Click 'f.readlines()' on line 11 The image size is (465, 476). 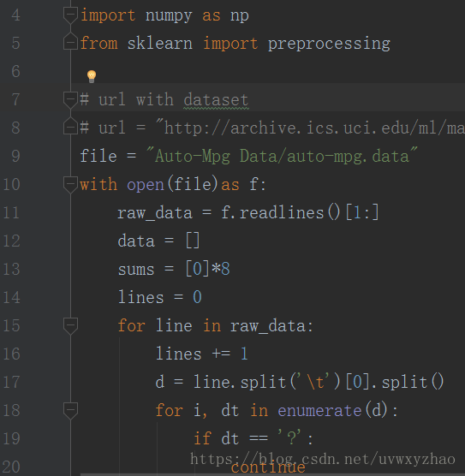281,212
